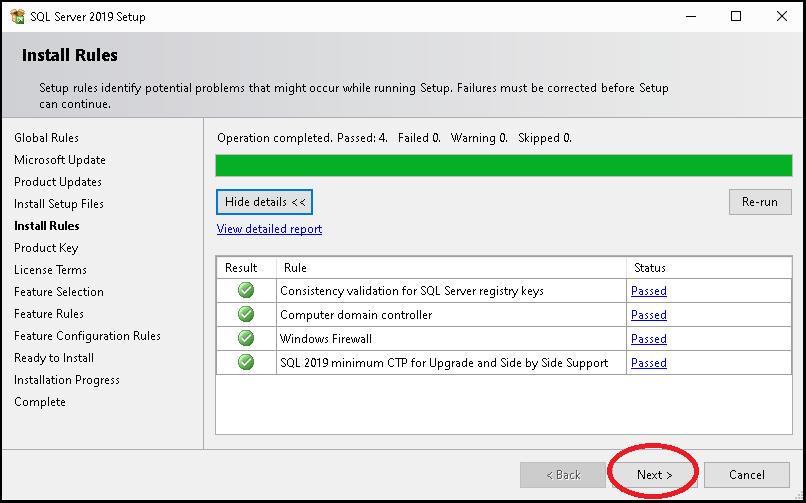The image size is (806, 503).
Task: Go to the previous step with Back
Action: (x=563, y=475)
